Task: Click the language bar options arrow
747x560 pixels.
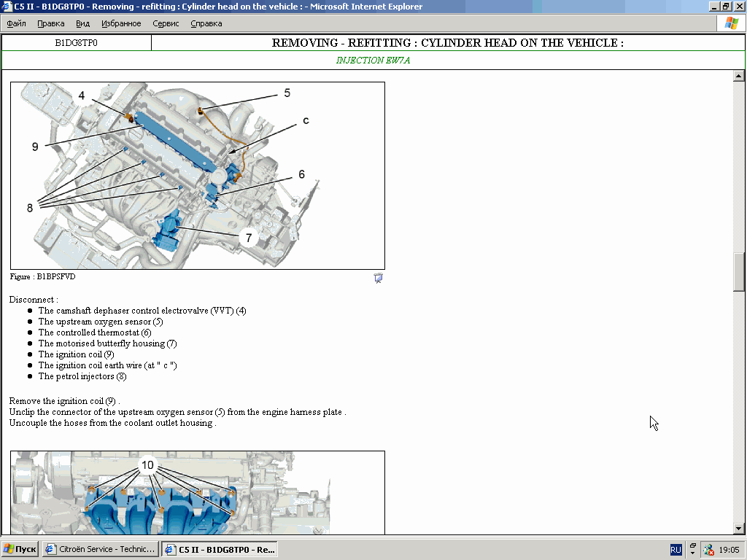Action: click(x=693, y=553)
